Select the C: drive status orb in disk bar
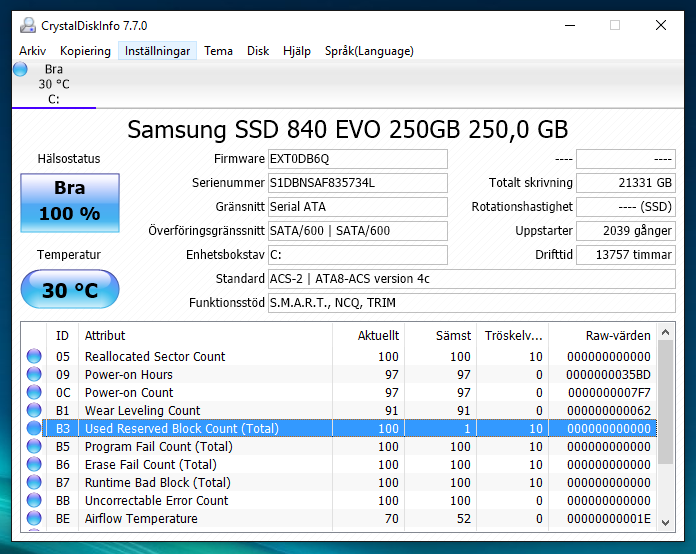Screen dimensions: 696x554 tap(20, 69)
